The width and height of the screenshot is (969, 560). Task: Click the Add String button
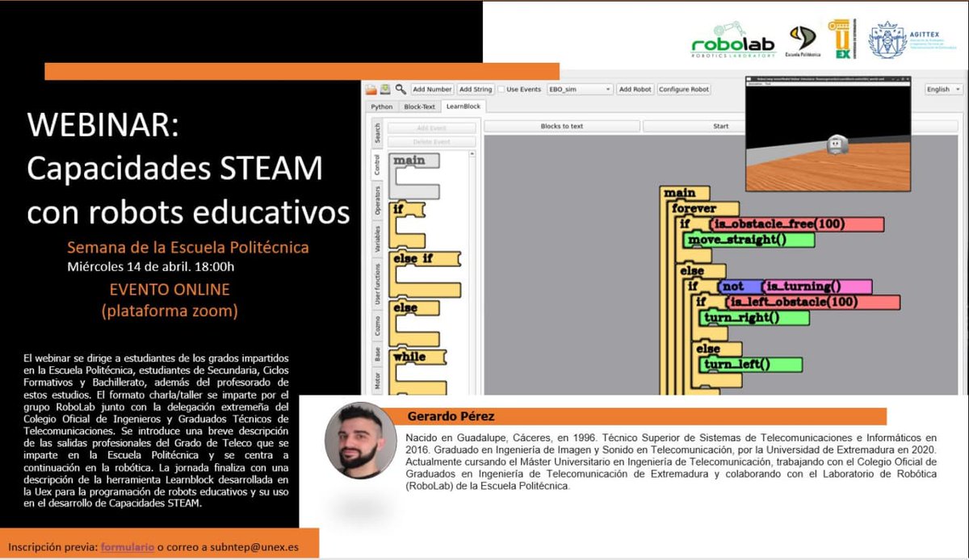(476, 90)
